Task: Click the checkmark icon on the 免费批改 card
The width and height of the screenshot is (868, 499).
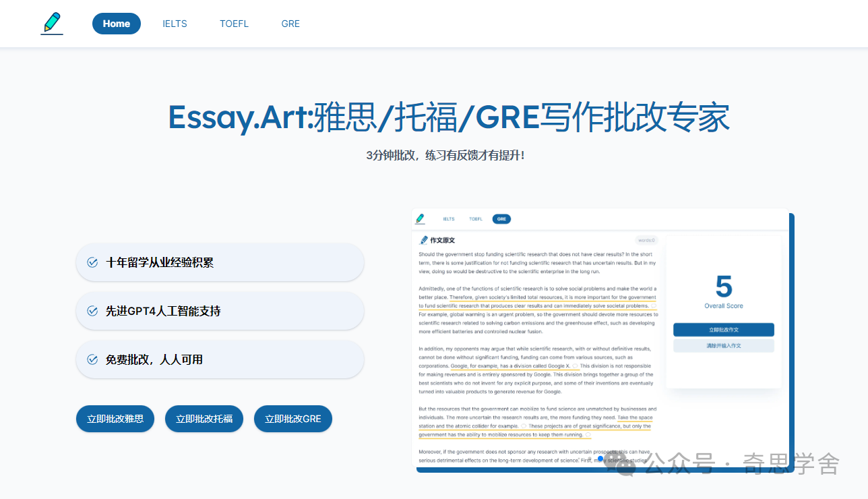Action: pos(92,359)
